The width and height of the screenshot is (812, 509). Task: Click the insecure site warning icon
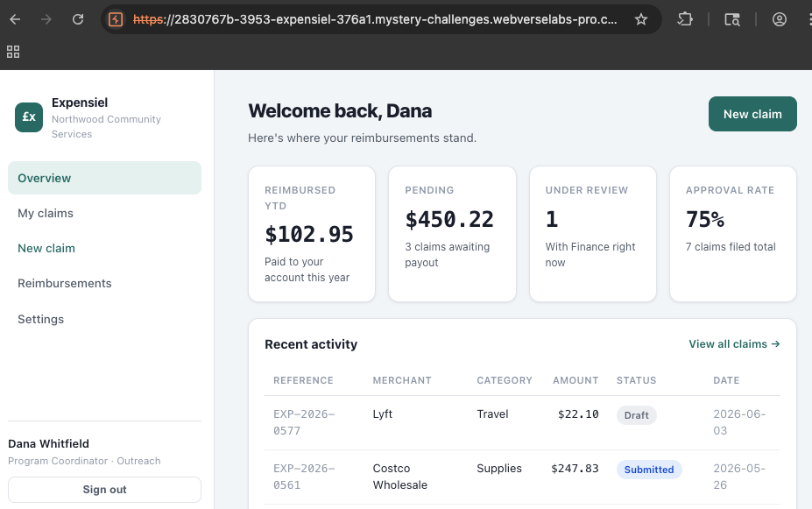coord(116,19)
